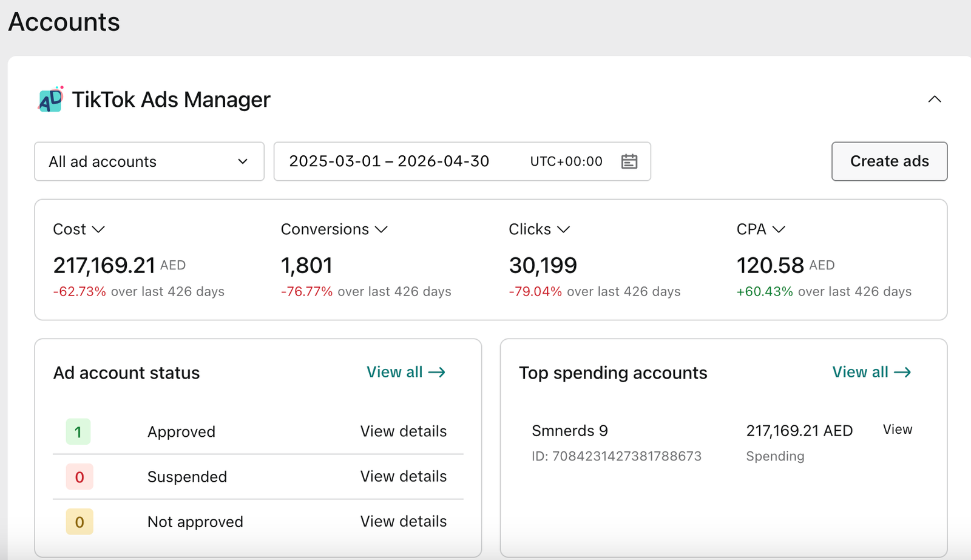Click the Top spending accounts heading
This screenshot has width=971, height=560.
(613, 373)
